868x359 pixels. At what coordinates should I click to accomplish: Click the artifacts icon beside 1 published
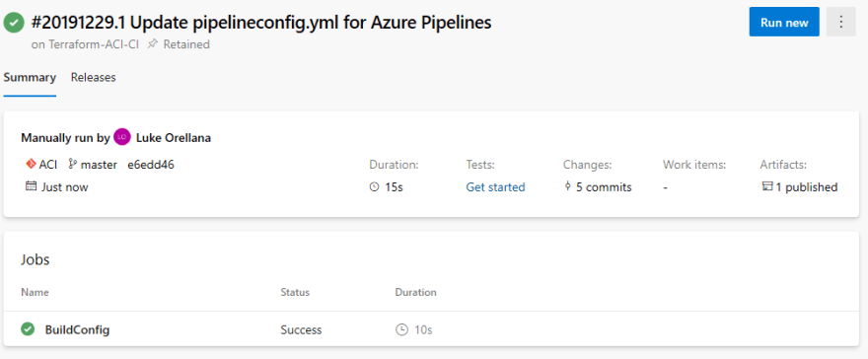tap(766, 187)
